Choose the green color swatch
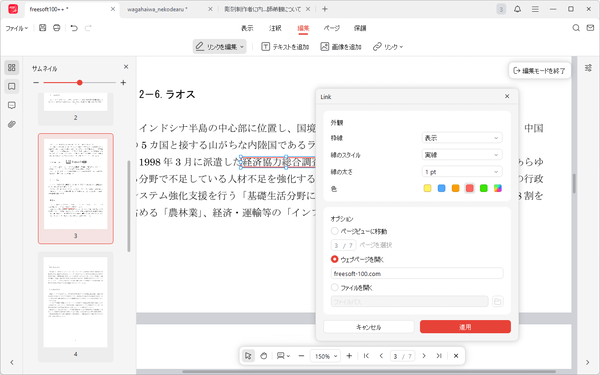This screenshot has width=600, height=375. (484, 188)
